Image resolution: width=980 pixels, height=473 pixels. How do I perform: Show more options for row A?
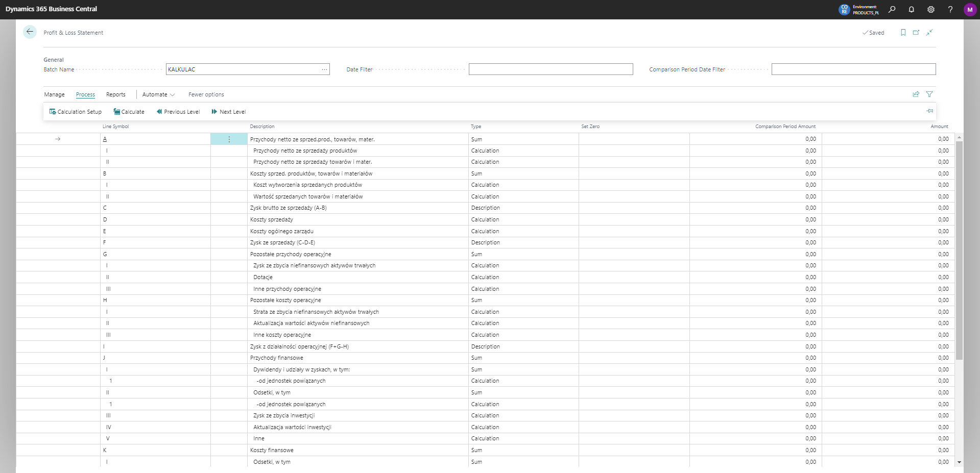(x=229, y=139)
